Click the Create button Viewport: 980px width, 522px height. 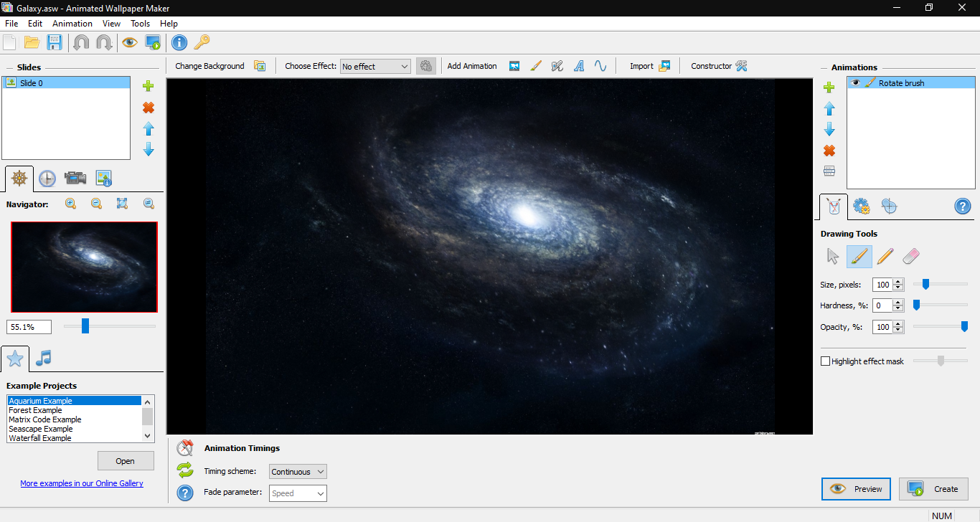click(933, 488)
